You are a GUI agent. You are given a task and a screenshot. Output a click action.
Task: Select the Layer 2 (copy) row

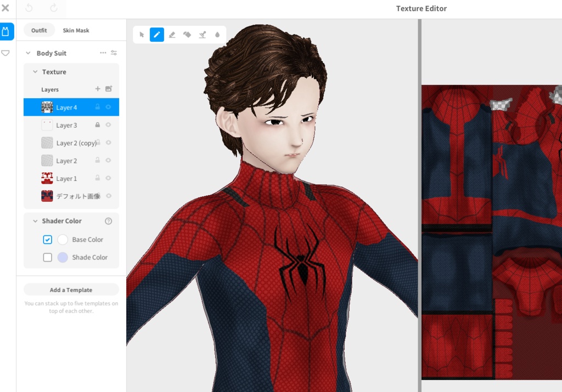71,143
